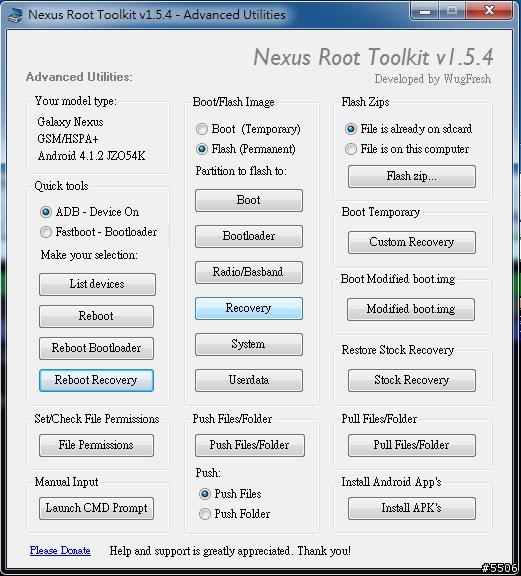
Task: Flash to the Bootloader partition button
Action: click(x=249, y=236)
